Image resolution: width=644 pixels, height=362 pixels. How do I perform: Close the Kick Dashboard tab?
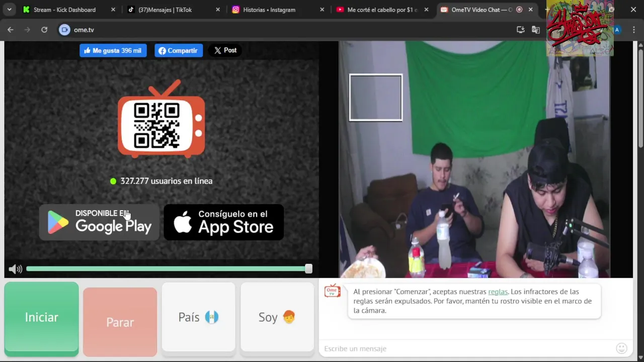113,10
